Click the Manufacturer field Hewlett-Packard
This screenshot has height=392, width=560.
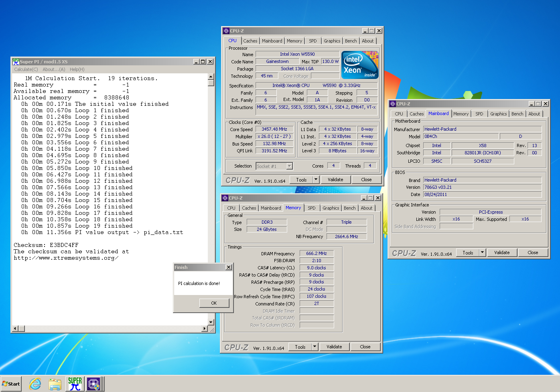click(483, 129)
